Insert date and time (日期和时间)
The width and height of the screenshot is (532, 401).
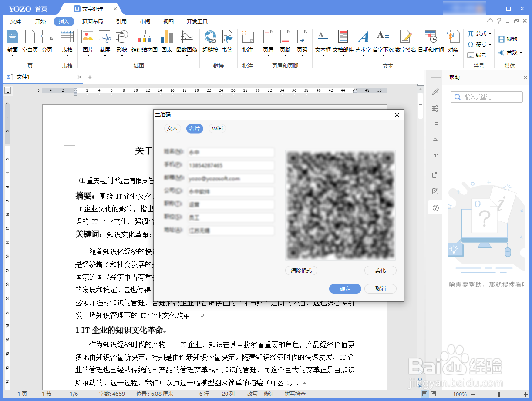[431, 42]
